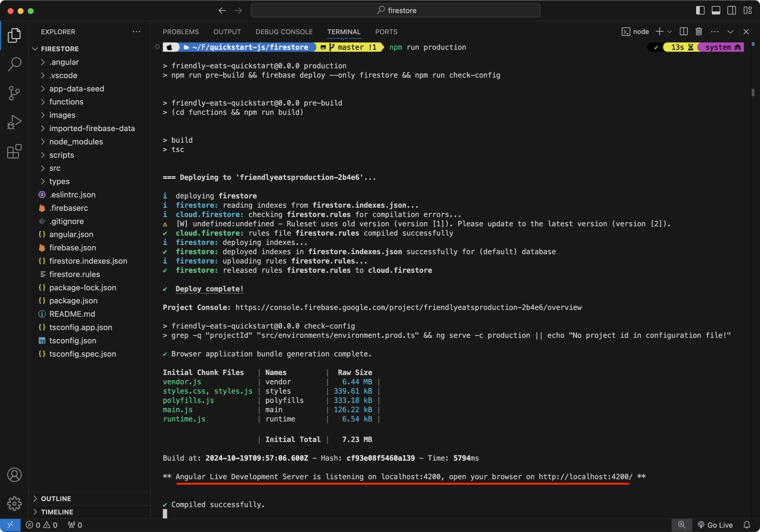
Task: Open the firestore.rules file
Action: pos(74,274)
